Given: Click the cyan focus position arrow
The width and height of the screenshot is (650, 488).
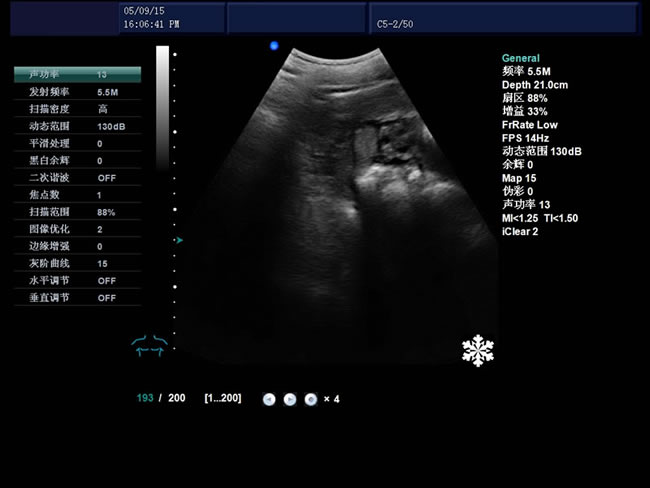Looking at the screenshot, I should point(179,240).
